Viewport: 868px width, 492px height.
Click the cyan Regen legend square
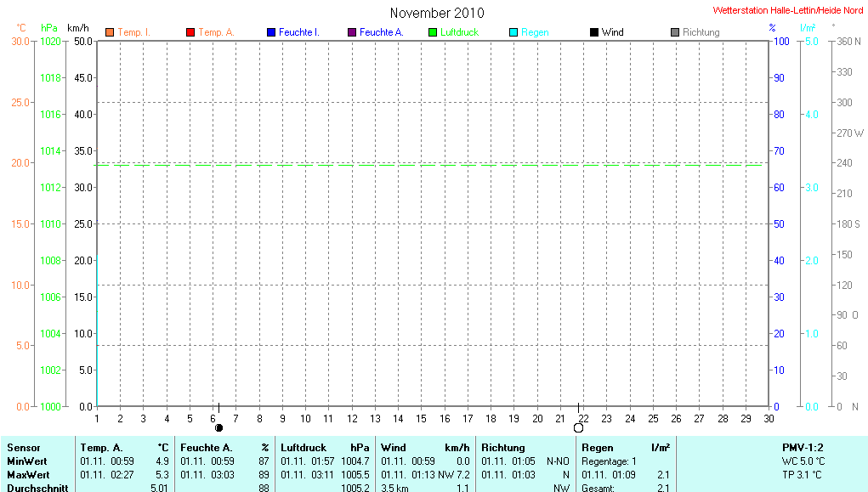(513, 32)
